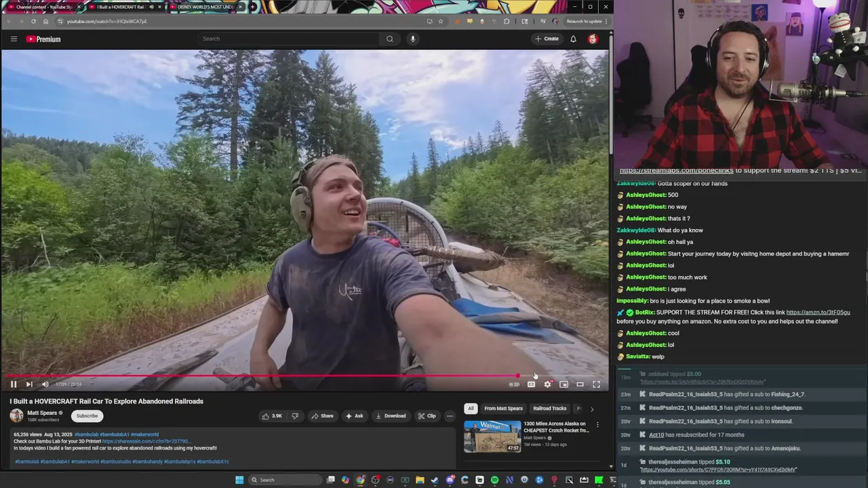Open YouTube notifications bell
This screenshot has width=868, height=488.
point(573,39)
